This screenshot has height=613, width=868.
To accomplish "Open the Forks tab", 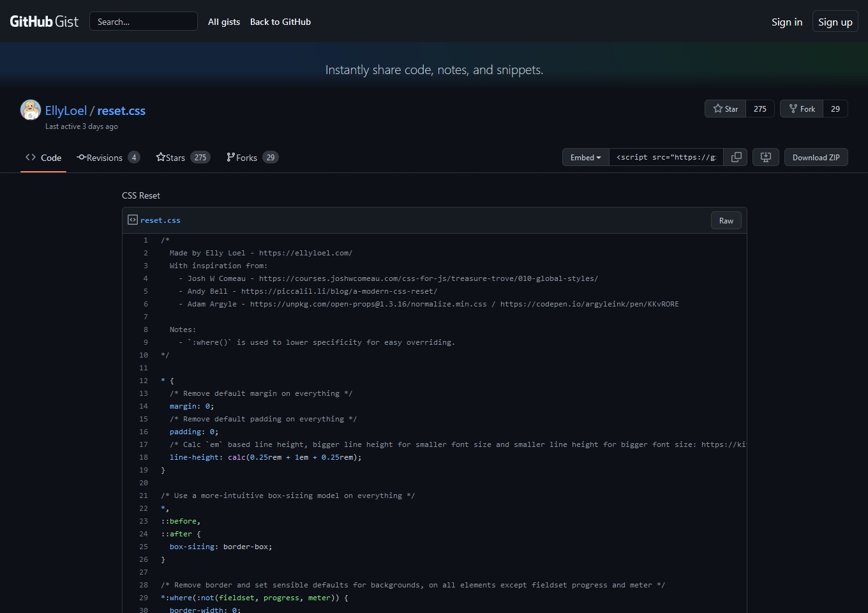I will coord(251,158).
